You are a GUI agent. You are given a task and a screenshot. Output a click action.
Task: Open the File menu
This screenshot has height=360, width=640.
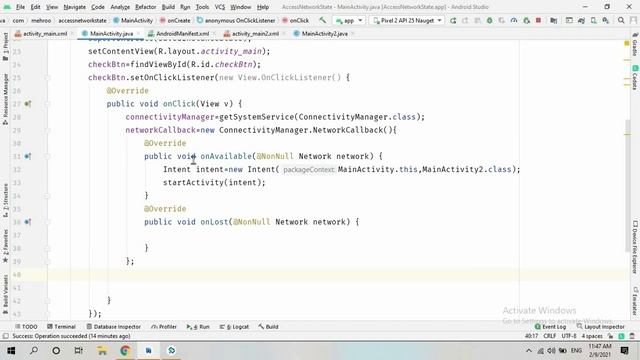[x=20, y=7]
